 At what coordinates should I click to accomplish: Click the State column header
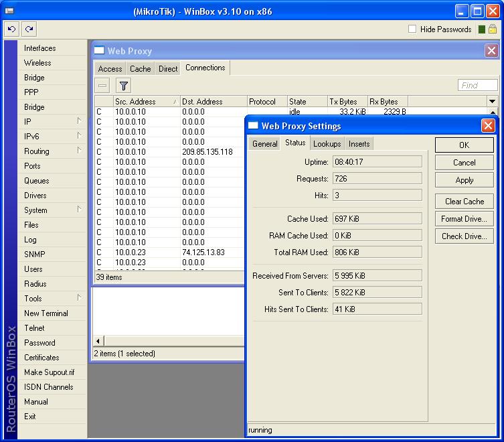pos(307,101)
